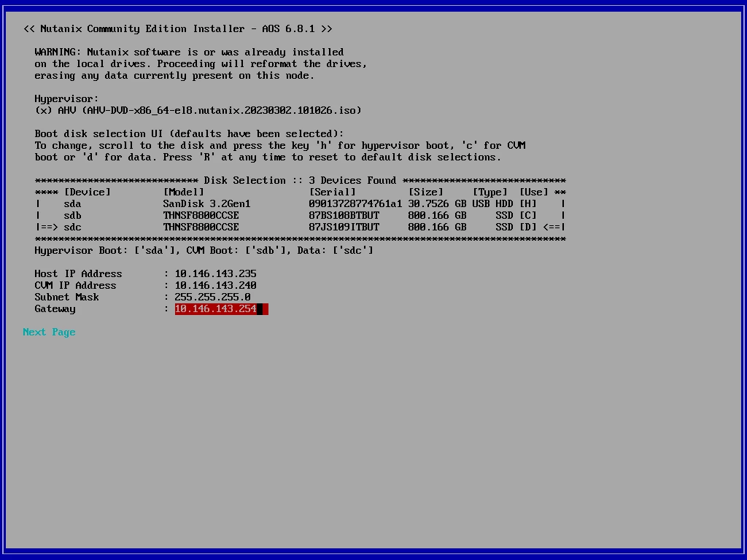Click the [Use] column header
This screenshot has height=560, width=747.
pyautogui.click(x=533, y=192)
